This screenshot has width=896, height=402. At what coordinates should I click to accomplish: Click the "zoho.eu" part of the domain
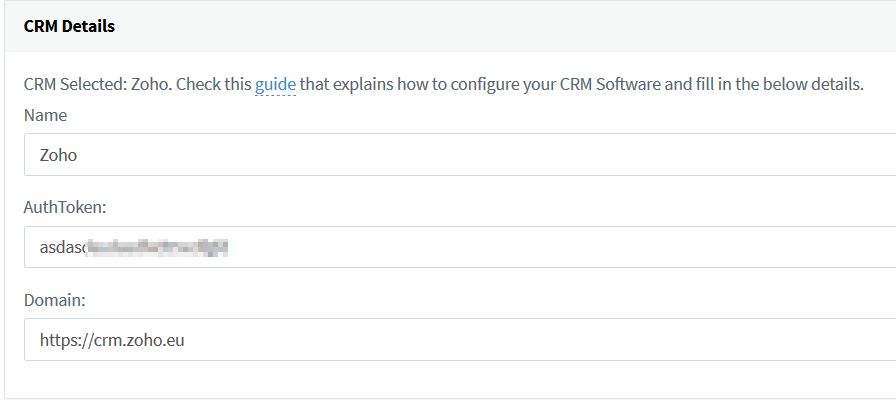157,340
